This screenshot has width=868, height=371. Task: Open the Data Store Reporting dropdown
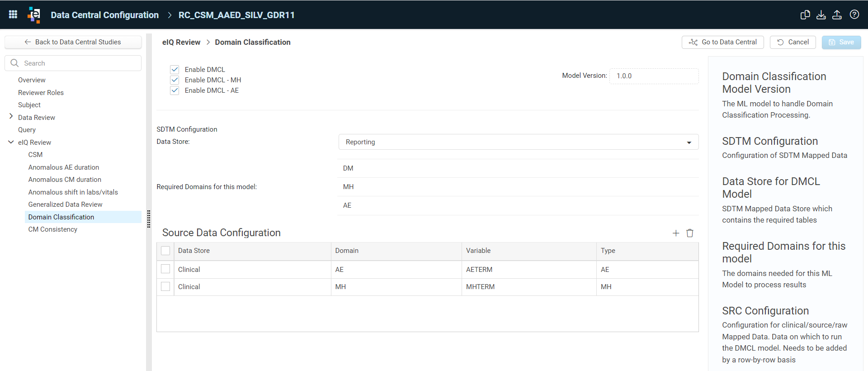pos(518,142)
